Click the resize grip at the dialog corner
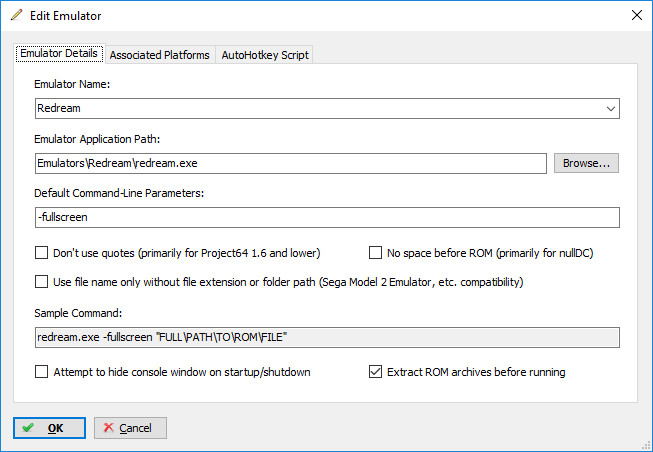 [x=646, y=445]
